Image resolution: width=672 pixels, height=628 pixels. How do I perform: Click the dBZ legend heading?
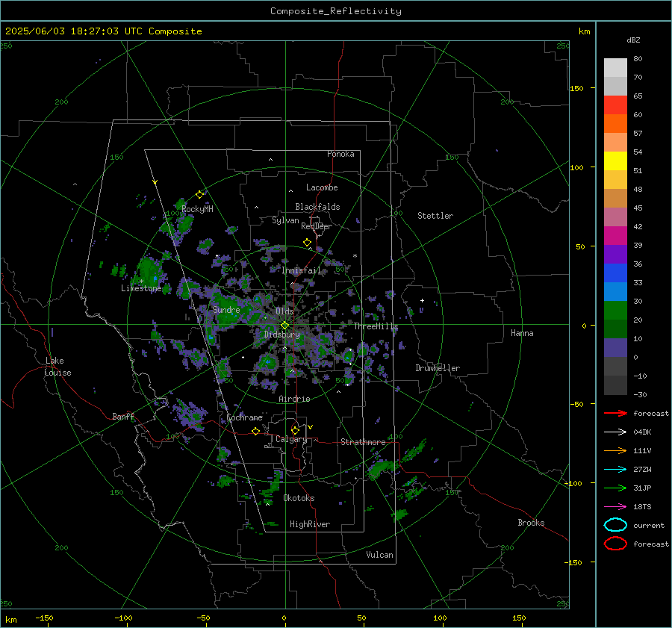click(x=633, y=40)
